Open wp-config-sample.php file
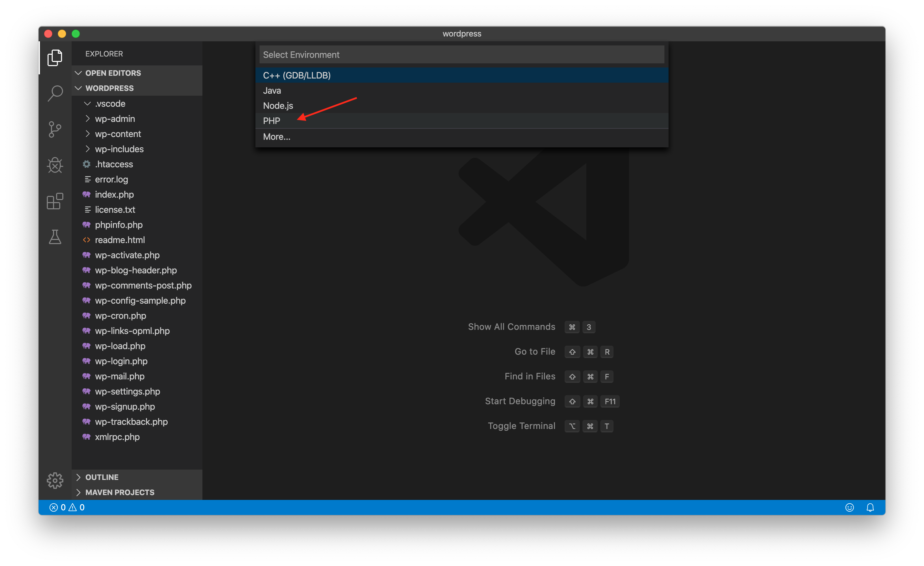924x566 pixels. click(137, 301)
